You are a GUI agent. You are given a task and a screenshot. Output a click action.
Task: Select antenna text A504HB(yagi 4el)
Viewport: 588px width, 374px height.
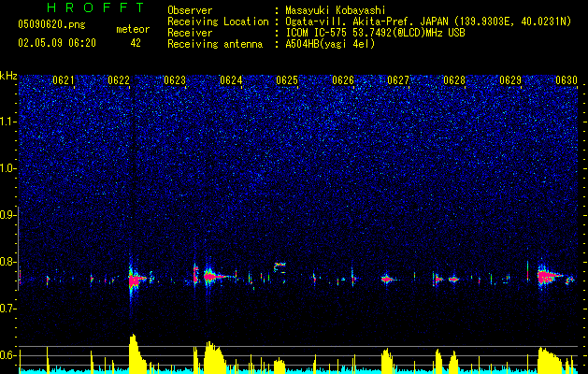pos(330,44)
